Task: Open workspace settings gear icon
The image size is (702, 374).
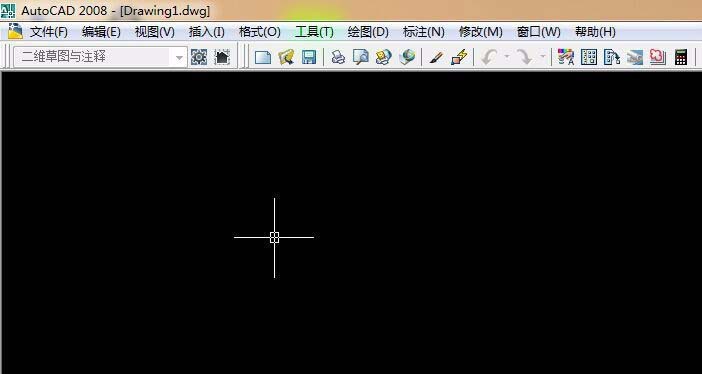Action: [x=199, y=57]
